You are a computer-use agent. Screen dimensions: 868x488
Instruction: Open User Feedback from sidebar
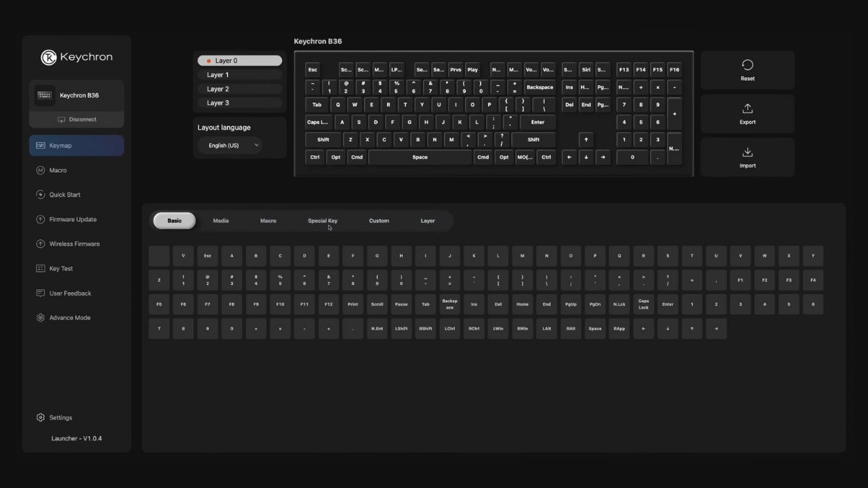(76, 293)
